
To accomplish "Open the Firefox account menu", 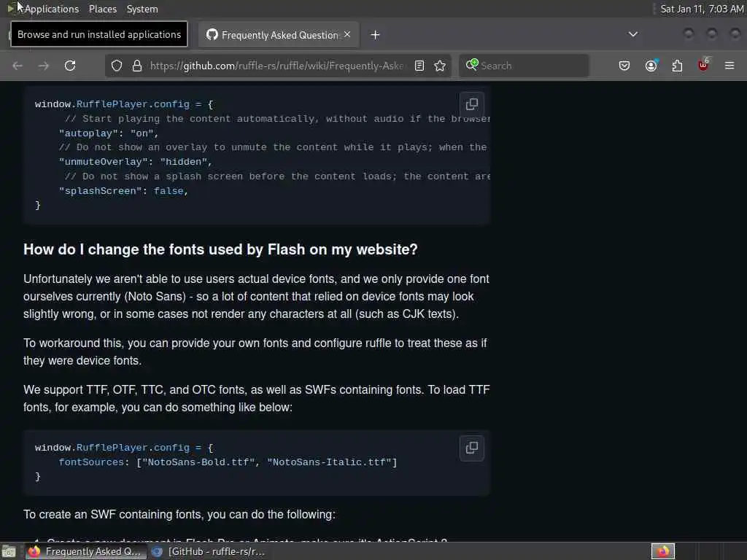I will pyautogui.click(x=651, y=66).
